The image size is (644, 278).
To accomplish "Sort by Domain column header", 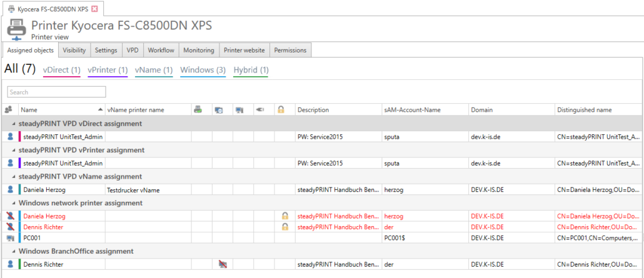I will point(511,110).
